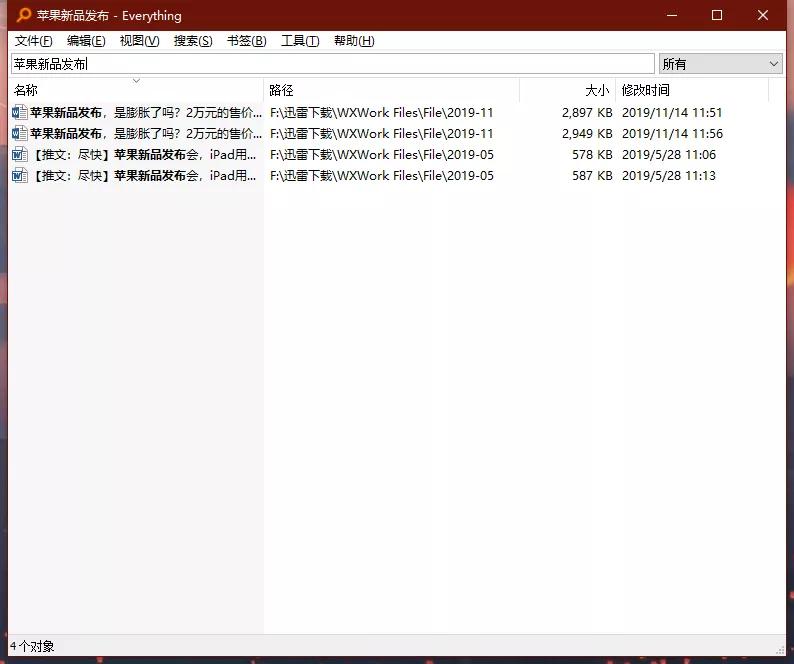Click path of the 587 KB file
The height and width of the screenshot is (664, 794).
coord(381,176)
